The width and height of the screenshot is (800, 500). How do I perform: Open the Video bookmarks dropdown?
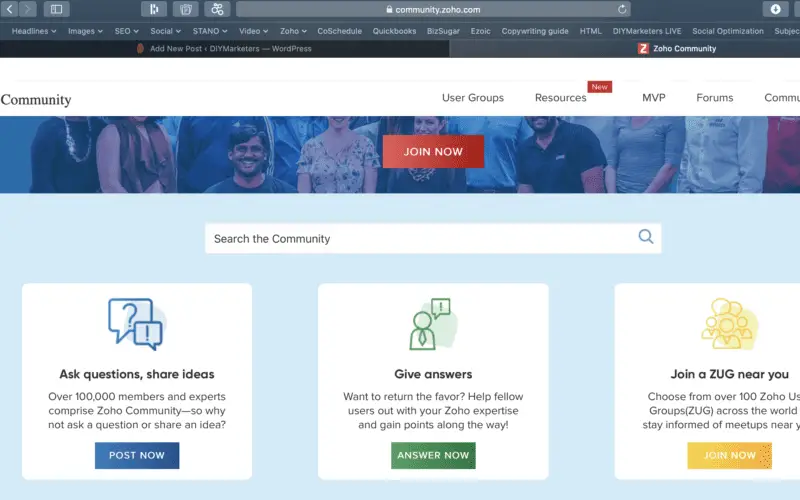click(x=253, y=31)
